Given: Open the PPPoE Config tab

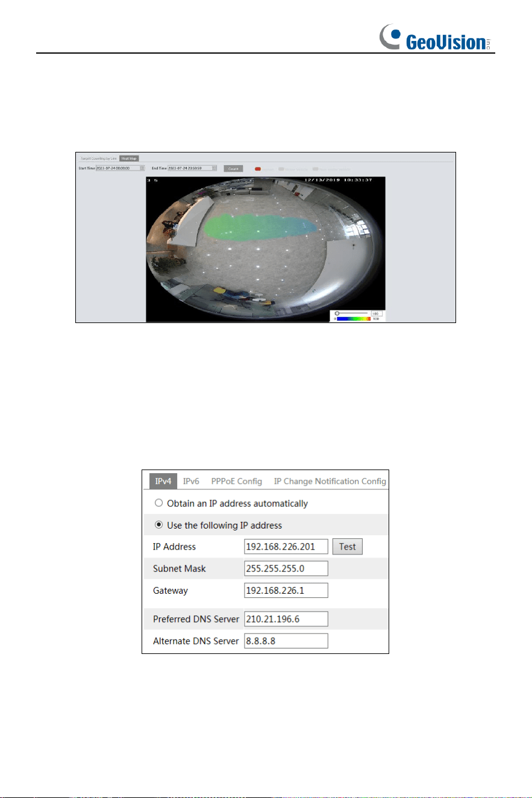Looking at the screenshot, I should tap(236, 481).
